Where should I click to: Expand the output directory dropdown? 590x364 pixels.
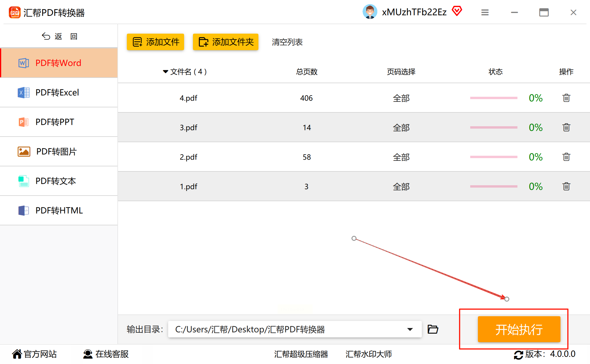[x=410, y=329]
